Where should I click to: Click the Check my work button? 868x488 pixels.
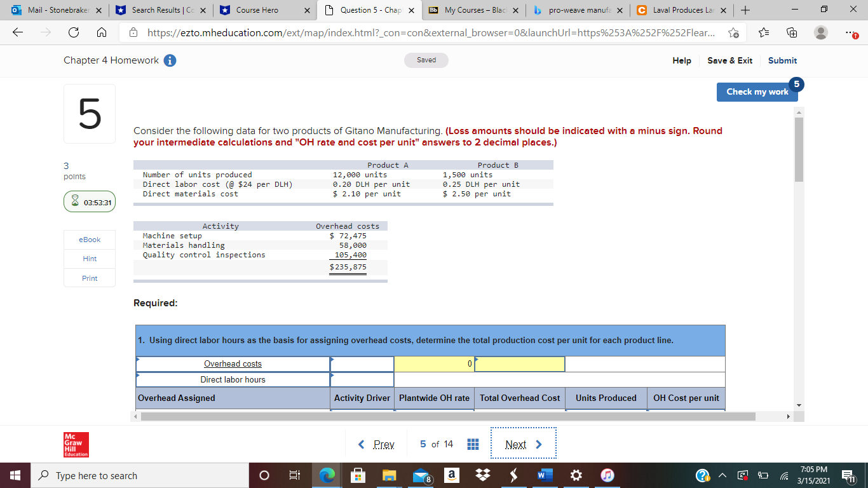tap(757, 91)
